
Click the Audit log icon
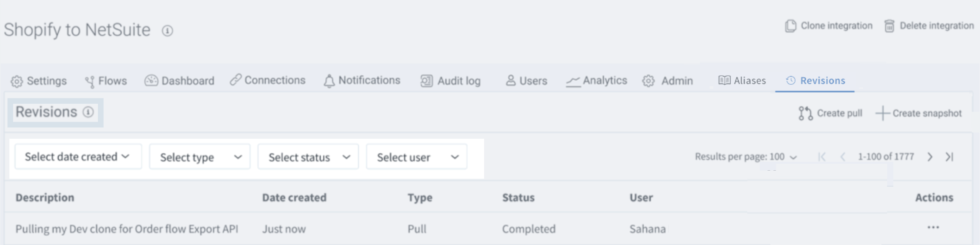point(426,81)
